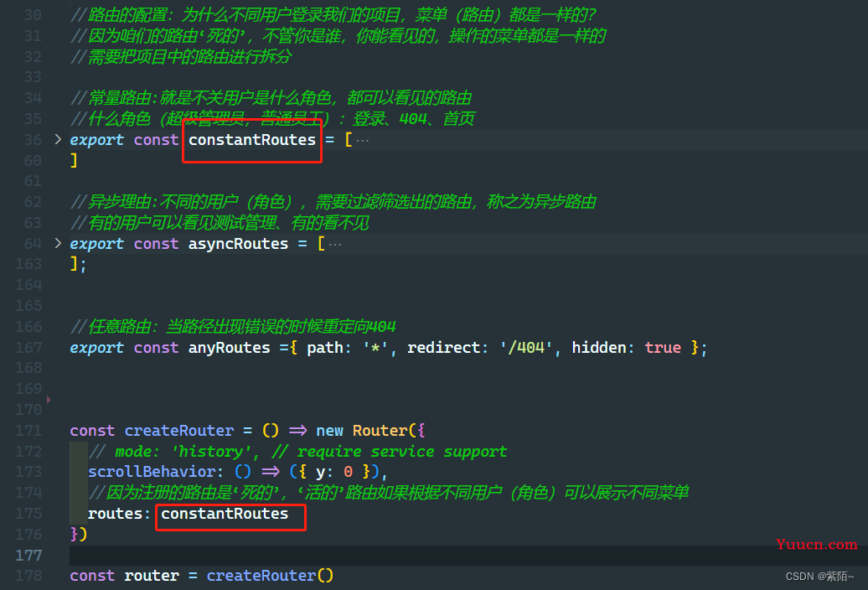Viewport: 868px width, 590px height.
Task: Click the createRouter() call on line 178
Action: (x=270, y=576)
